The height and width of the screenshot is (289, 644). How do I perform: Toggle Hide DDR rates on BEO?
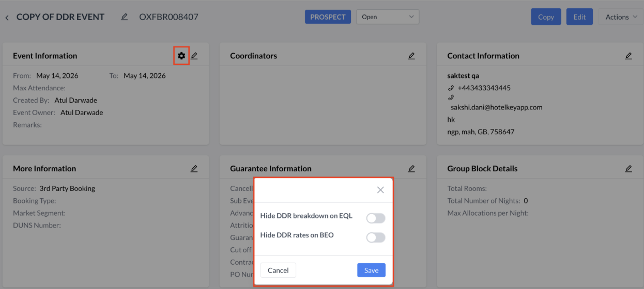[376, 237]
